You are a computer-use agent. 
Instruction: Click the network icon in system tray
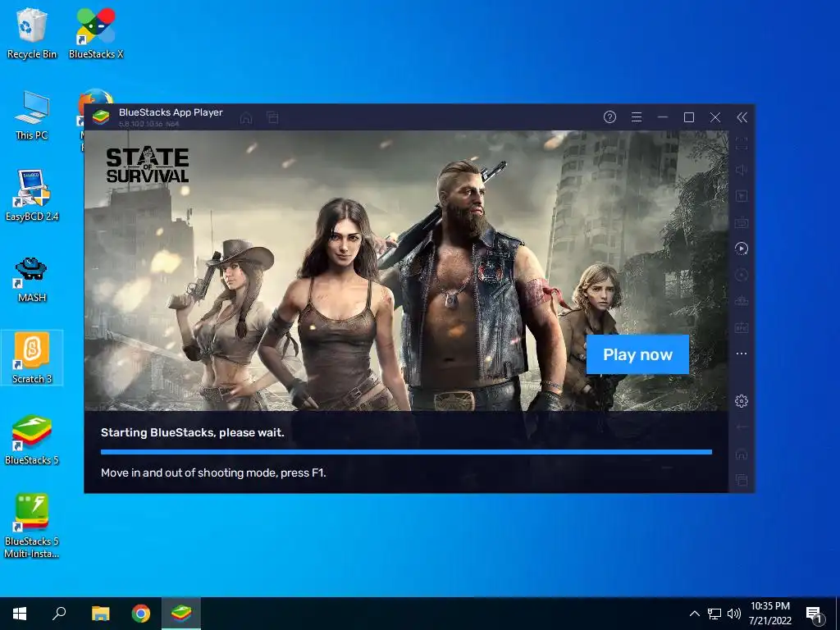click(x=714, y=614)
